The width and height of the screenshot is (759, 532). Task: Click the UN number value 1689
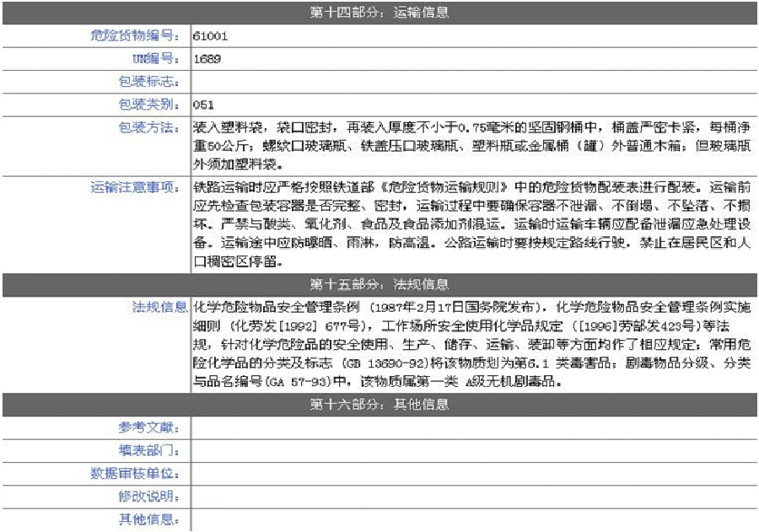207,59
